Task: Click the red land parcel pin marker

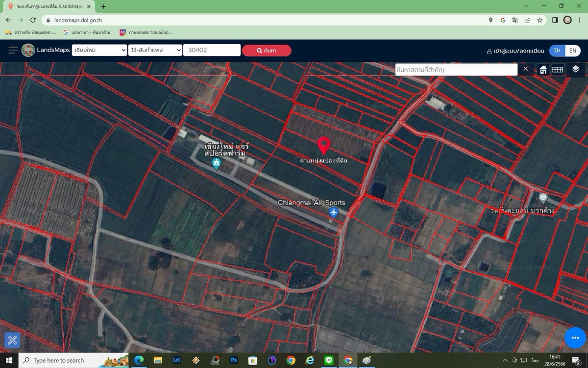Action: [323, 145]
